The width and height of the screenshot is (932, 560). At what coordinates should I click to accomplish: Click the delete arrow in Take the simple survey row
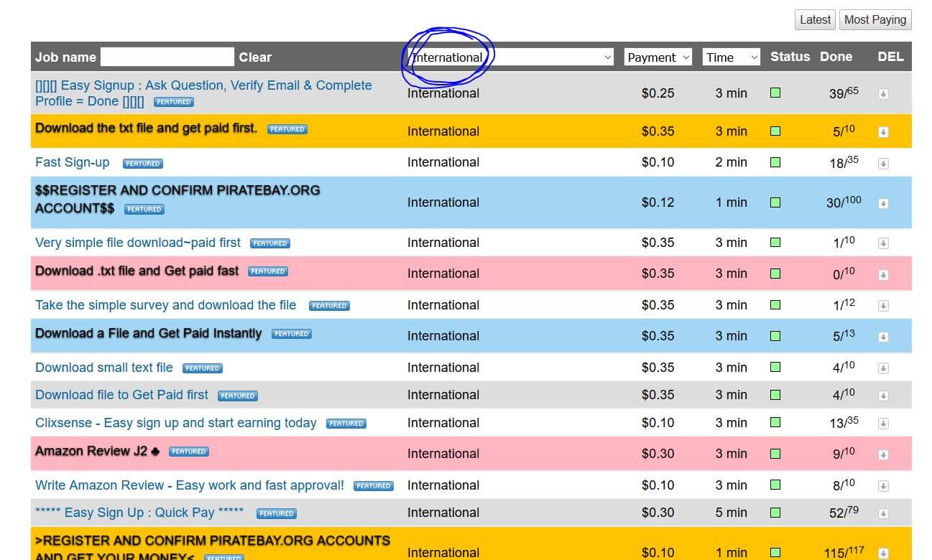[883, 306]
